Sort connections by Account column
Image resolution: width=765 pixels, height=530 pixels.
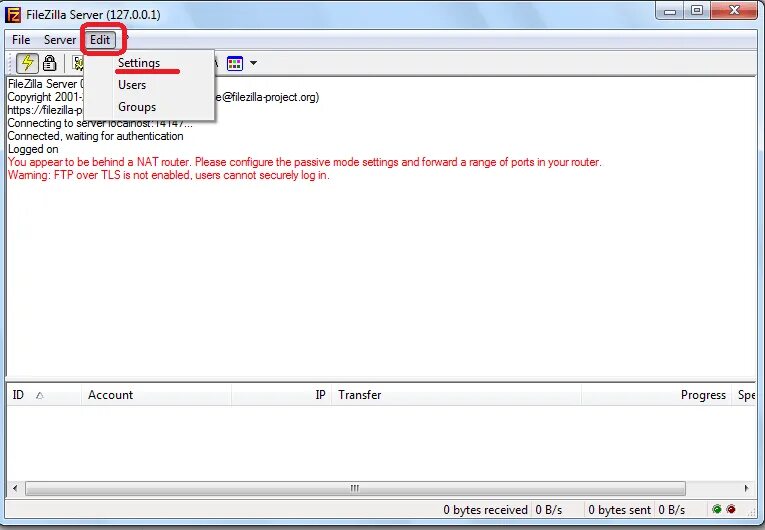click(157, 395)
